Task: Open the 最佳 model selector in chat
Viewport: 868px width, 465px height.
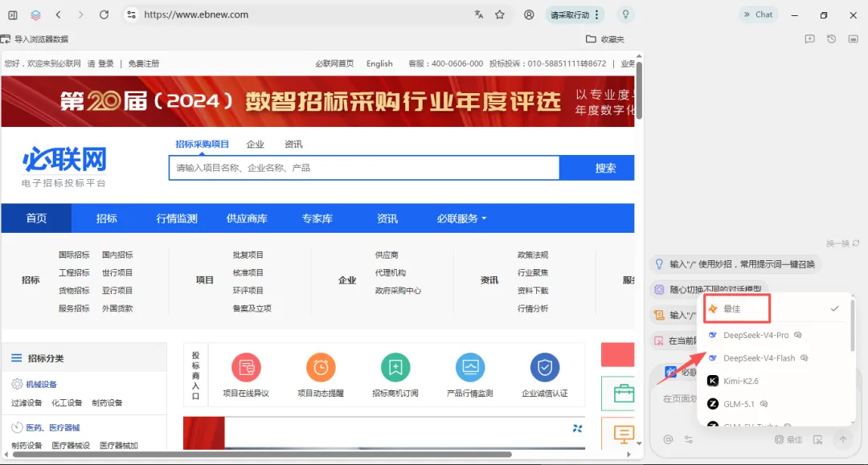Action: point(789,439)
